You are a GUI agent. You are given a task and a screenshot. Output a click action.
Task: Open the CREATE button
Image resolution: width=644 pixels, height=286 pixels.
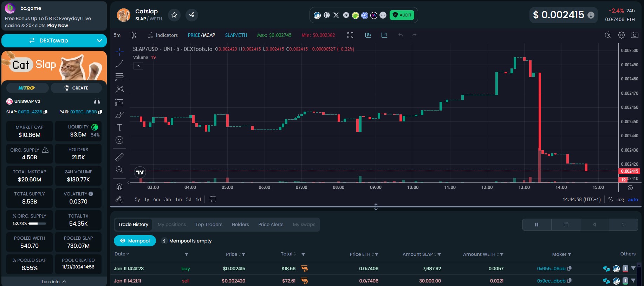[x=76, y=88]
